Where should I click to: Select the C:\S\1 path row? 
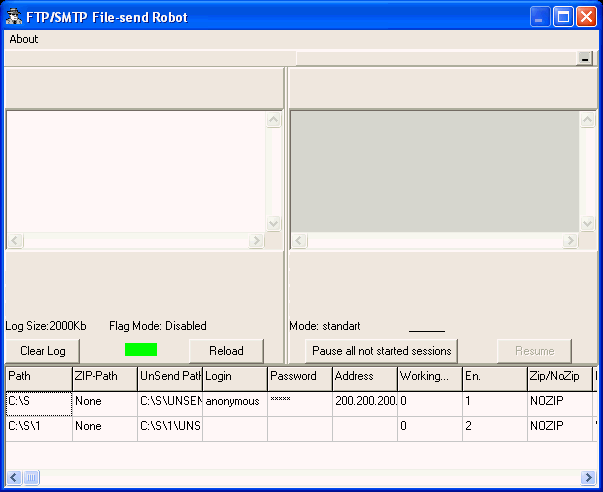[x=38, y=427]
